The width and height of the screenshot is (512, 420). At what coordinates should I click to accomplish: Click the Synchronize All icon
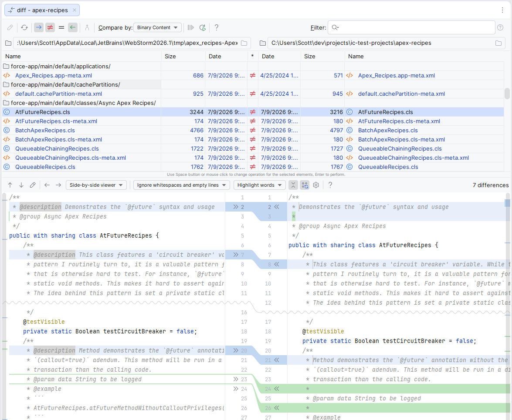[x=203, y=28]
